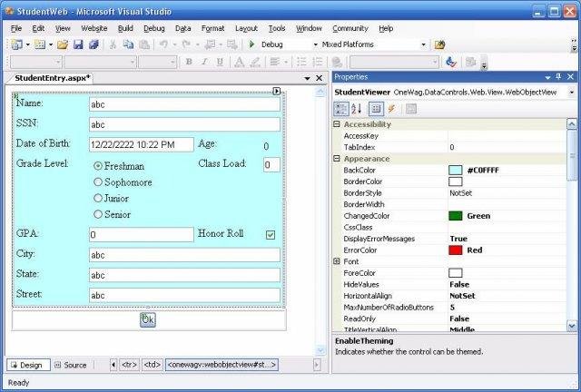Click the Paste clipboard icon

click(x=144, y=44)
